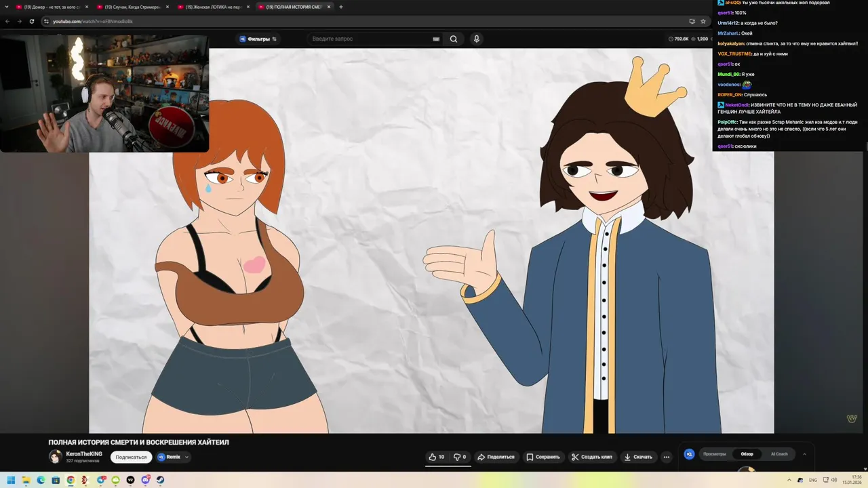Activate voice search microphone icon

(476, 39)
